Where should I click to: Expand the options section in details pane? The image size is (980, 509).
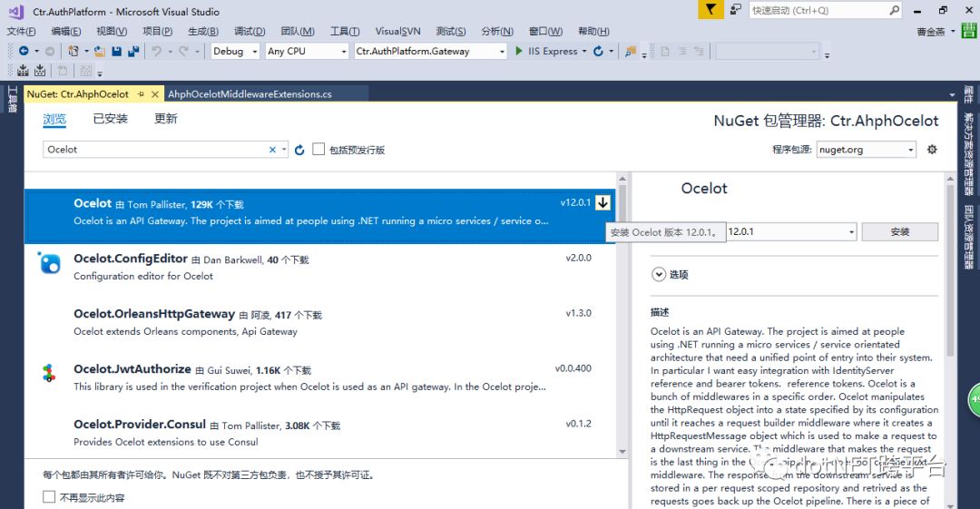(658, 275)
